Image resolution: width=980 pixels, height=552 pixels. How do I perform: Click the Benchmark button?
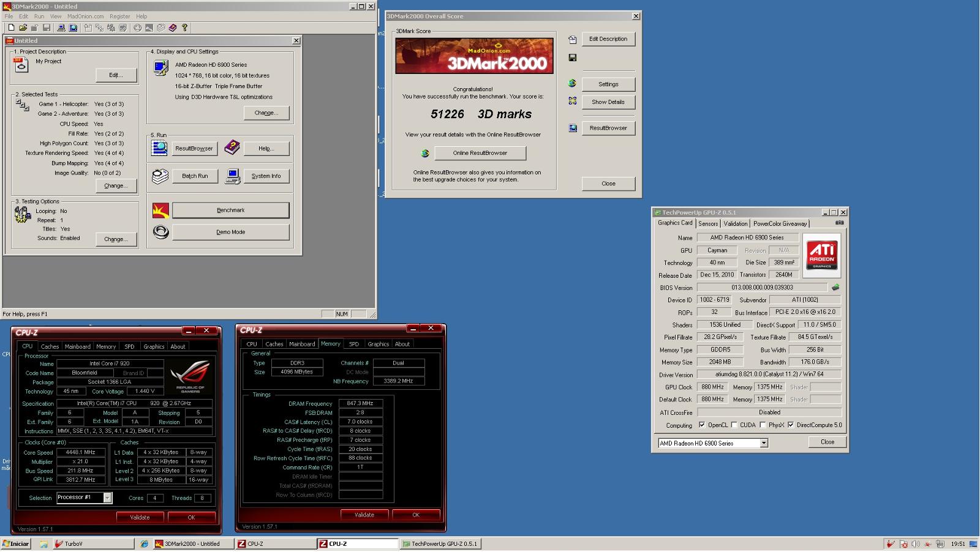click(x=231, y=211)
